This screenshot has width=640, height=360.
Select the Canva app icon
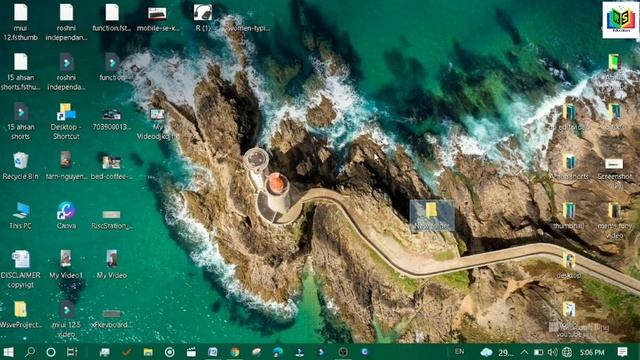[x=66, y=211]
